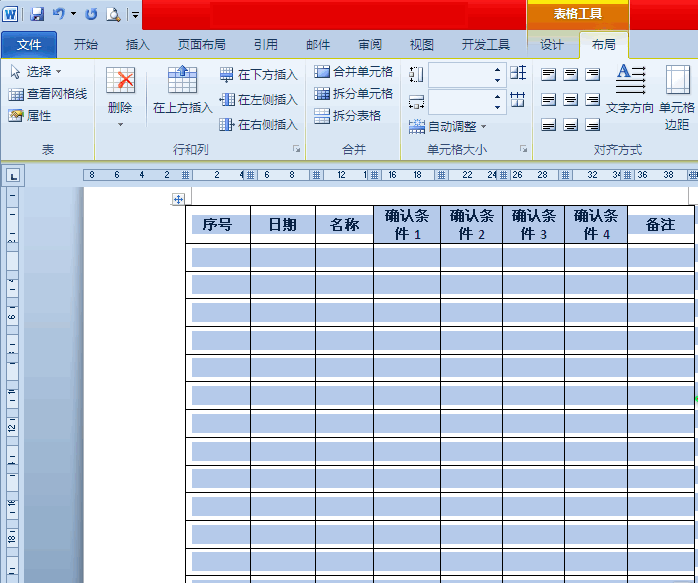The image size is (698, 583).
Task: Save the document using the toolbar save icon
Action: (x=37, y=14)
